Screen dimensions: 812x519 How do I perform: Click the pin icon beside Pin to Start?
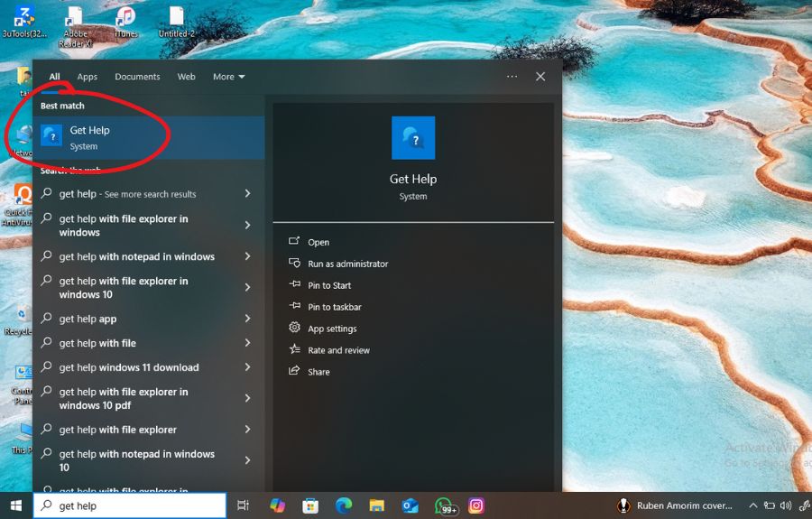pos(294,283)
